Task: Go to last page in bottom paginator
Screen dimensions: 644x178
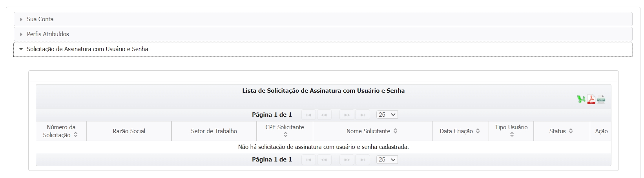Action: pos(362,160)
